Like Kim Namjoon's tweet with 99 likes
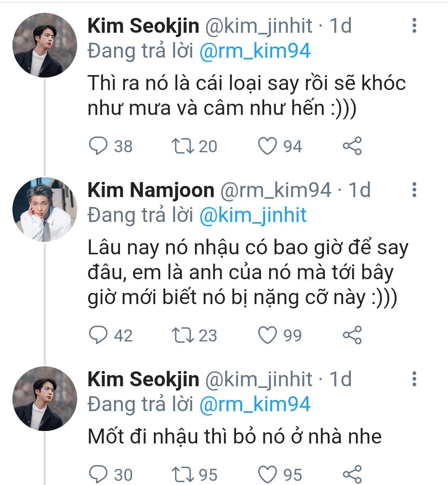The image size is (448, 485). (268, 335)
